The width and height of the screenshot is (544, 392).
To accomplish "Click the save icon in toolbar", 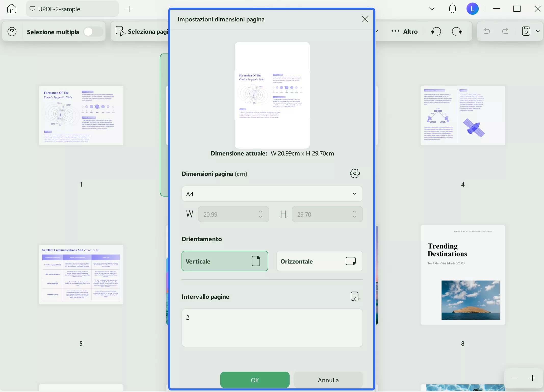I will [526, 31].
